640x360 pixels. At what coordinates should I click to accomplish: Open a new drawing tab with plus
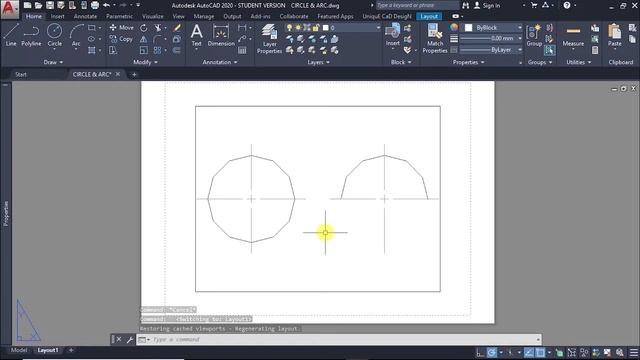point(134,74)
